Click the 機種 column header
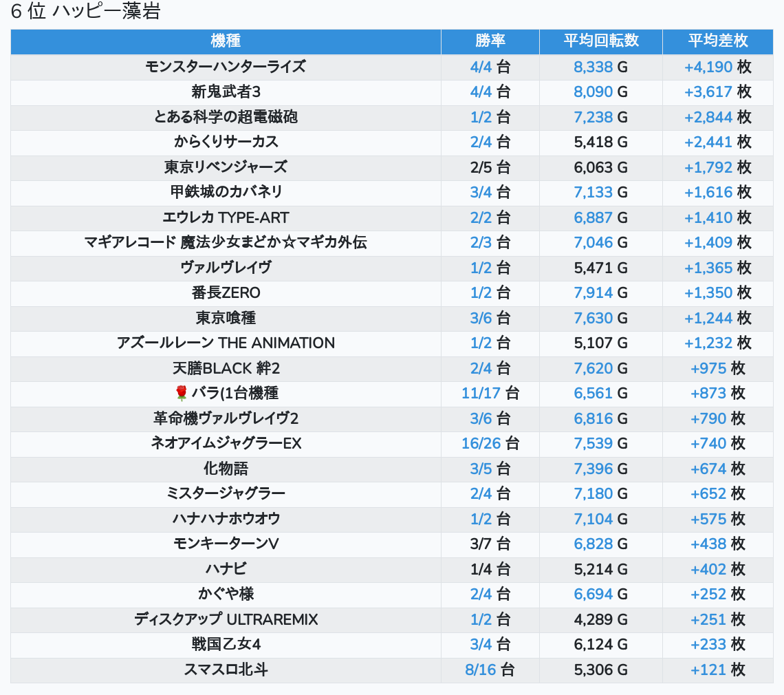Image resolution: width=784 pixels, height=695 pixels. [x=226, y=41]
